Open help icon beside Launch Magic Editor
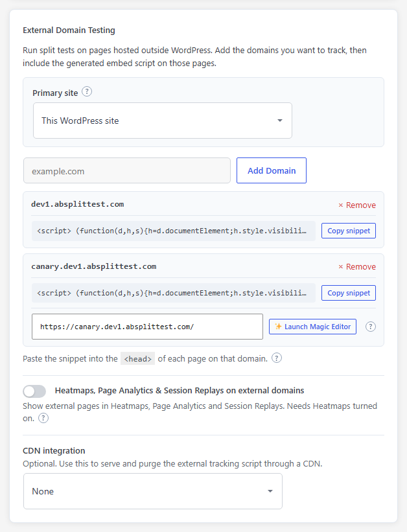 click(370, 327)
